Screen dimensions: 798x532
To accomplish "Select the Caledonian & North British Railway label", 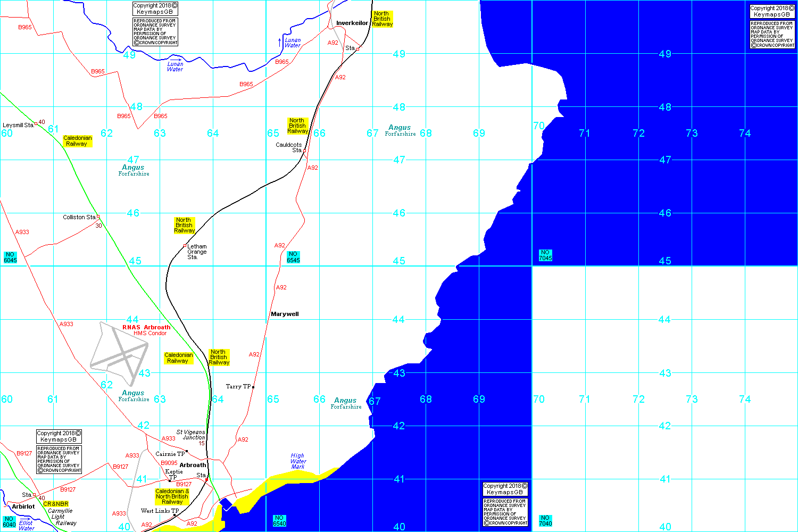I will point(172,496).
